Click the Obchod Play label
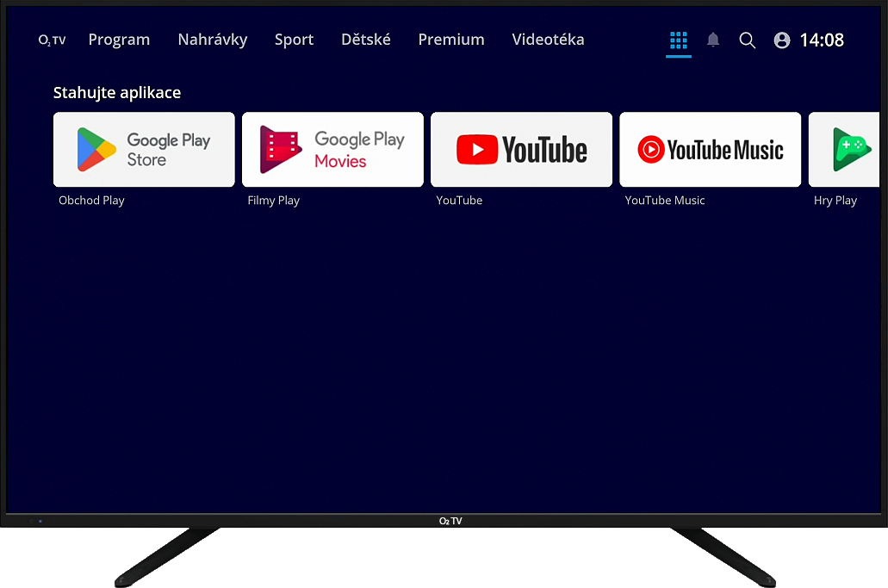888x588 pixels. (91, 200)
